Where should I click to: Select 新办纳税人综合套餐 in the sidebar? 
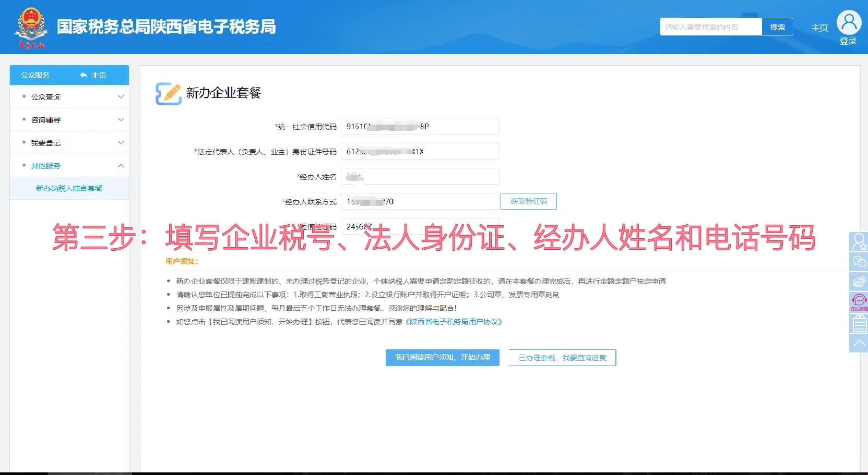(x=69, y=188)
